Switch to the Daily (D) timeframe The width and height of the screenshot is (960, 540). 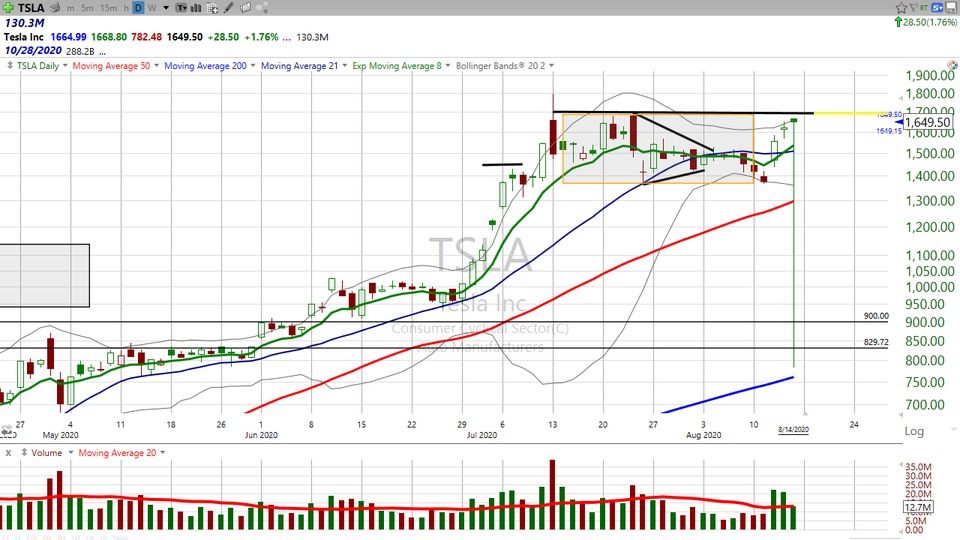coord(138,7)
